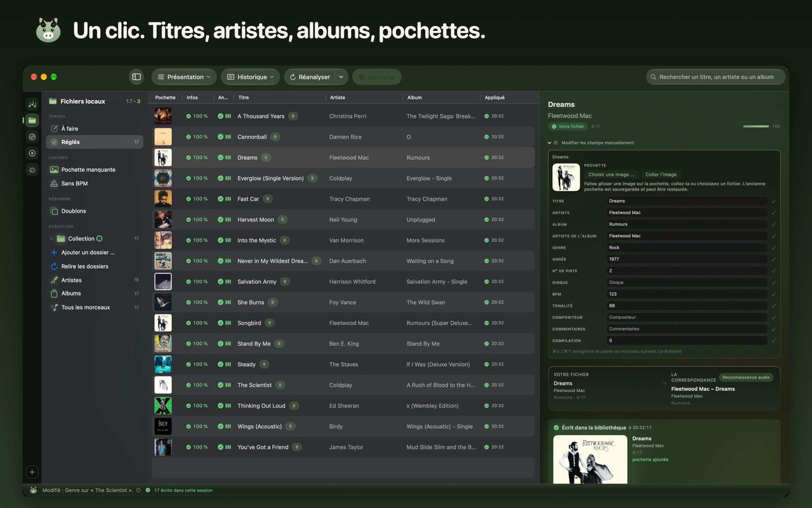The height and width of the screenshot is (508, 812).
Task: Click the record circle icon in left rail
Action: [32, 153]
